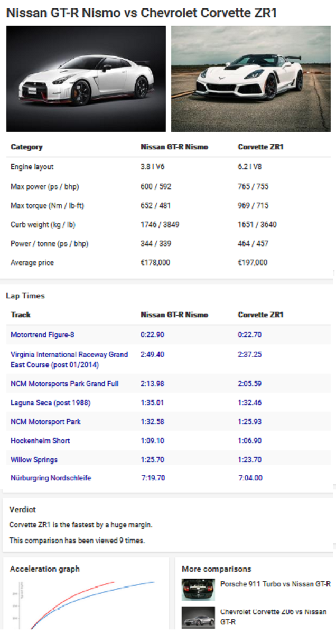This screenshot has height=644, width=336.
Task: Click the Corvette Z06 comparison thumbnail
Action: coord(198,617)
